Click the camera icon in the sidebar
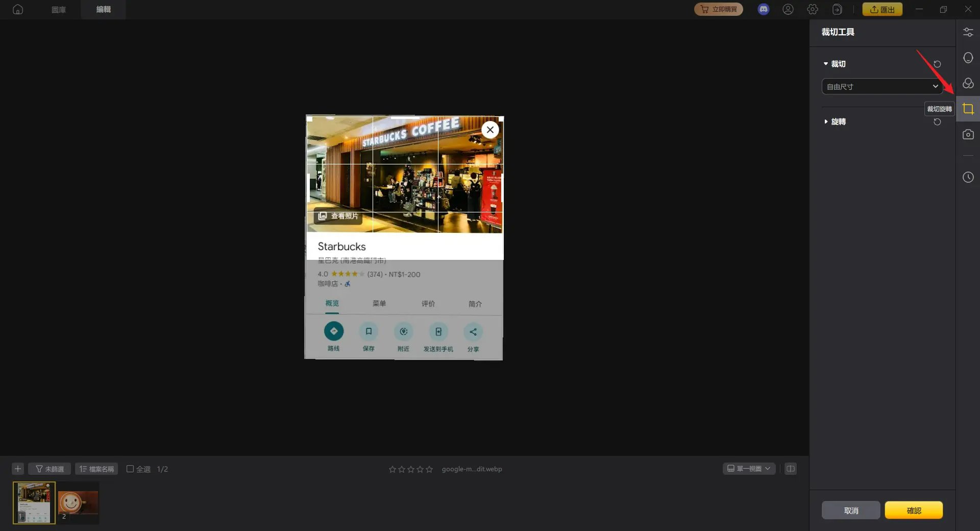Screen dimensions: 980x531 coord(968,134)
